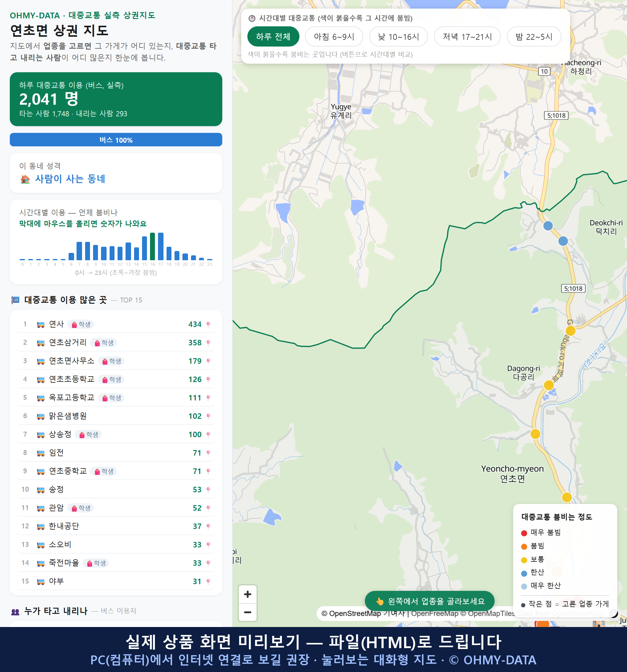Screen dimensions: 627x672
Task: Click the pin icon for 죽전마을 row
Action: [208, 563]
